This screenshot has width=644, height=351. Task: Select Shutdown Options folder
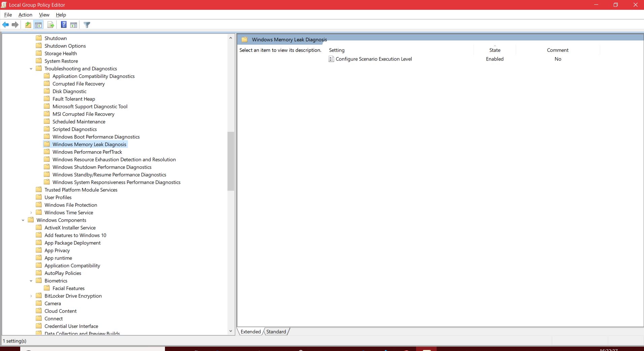[65, 46]
